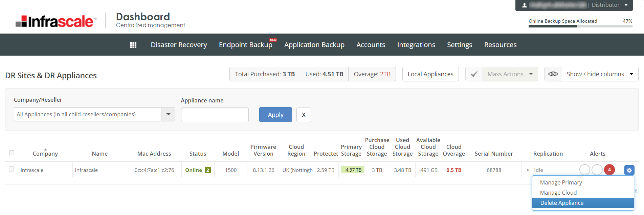Click the Online status link

[x=194, y=170]
